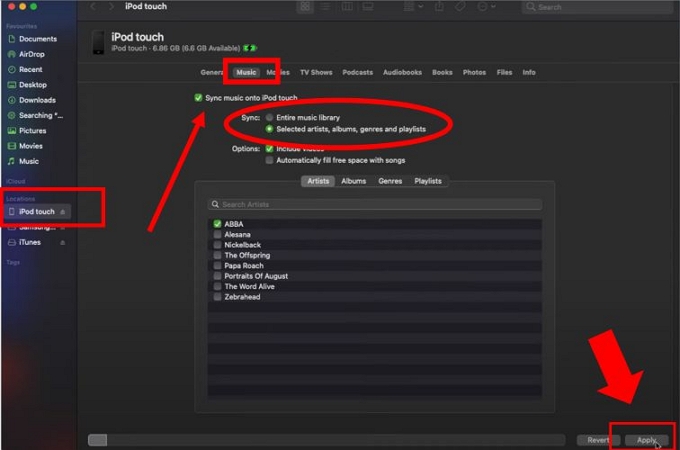Click the Finder Search field
Image resolution: width=680 pixels, height=450 pixels.
[x=597, y=7]
